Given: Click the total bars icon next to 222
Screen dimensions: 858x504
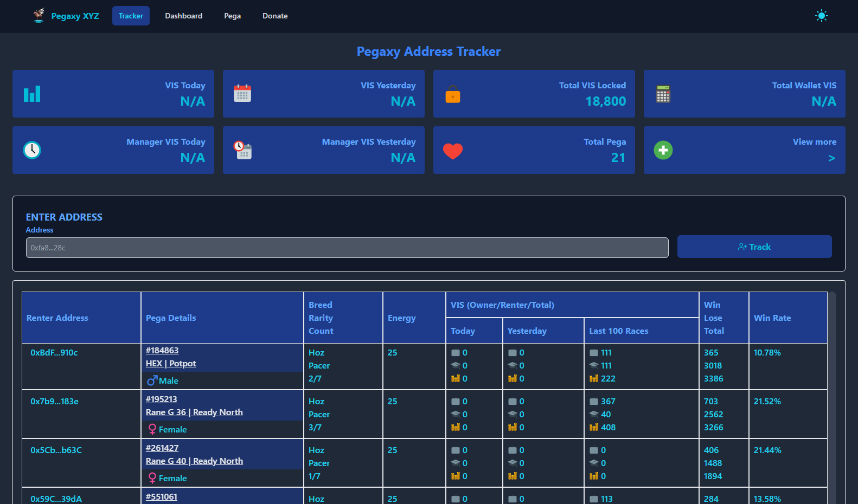Looking at the screenshot, I should coord(594,378).
